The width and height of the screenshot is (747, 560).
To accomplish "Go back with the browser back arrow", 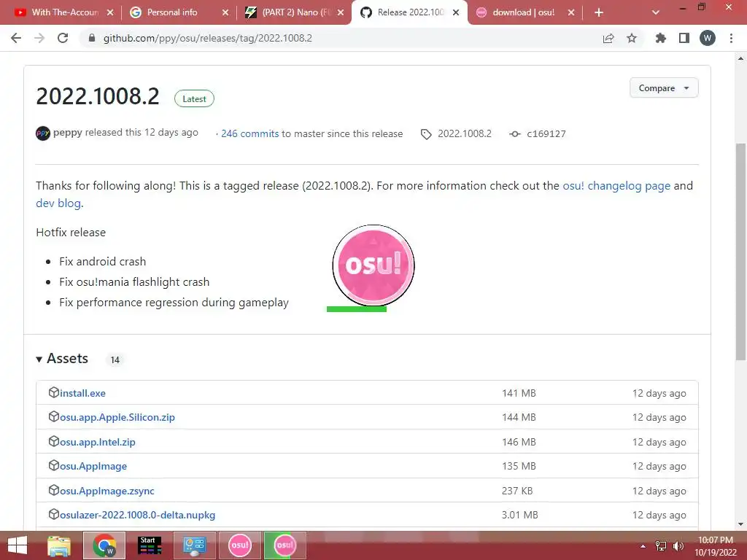I will click(x=16, y=38).
